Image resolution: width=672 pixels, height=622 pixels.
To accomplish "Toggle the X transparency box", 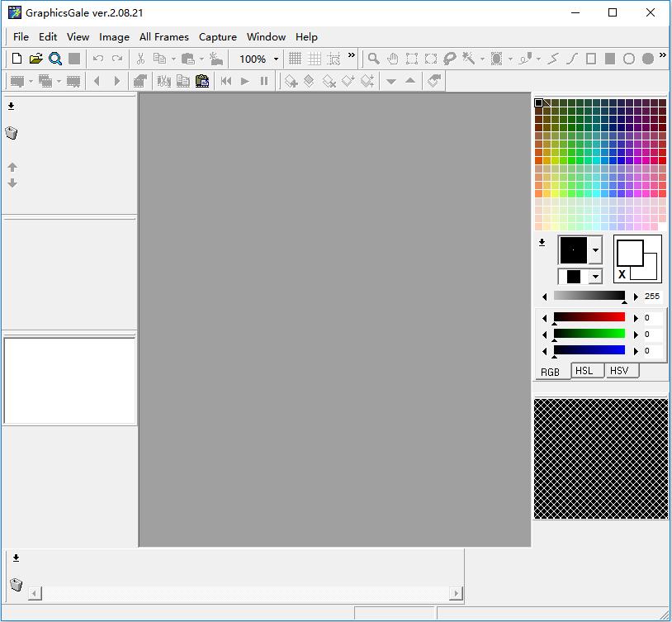I will (622, 274).
